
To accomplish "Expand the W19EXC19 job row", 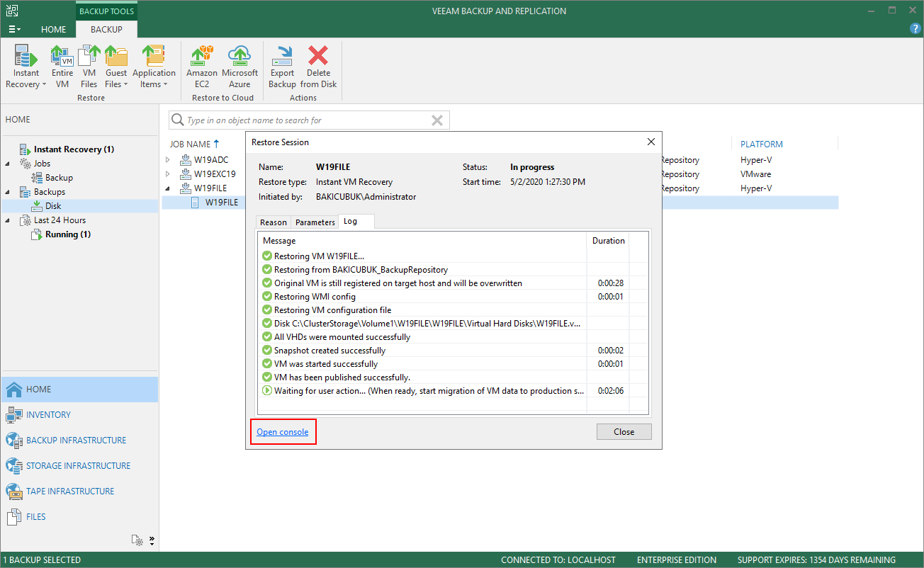I will pyautogui.click(x=168, y=174).
